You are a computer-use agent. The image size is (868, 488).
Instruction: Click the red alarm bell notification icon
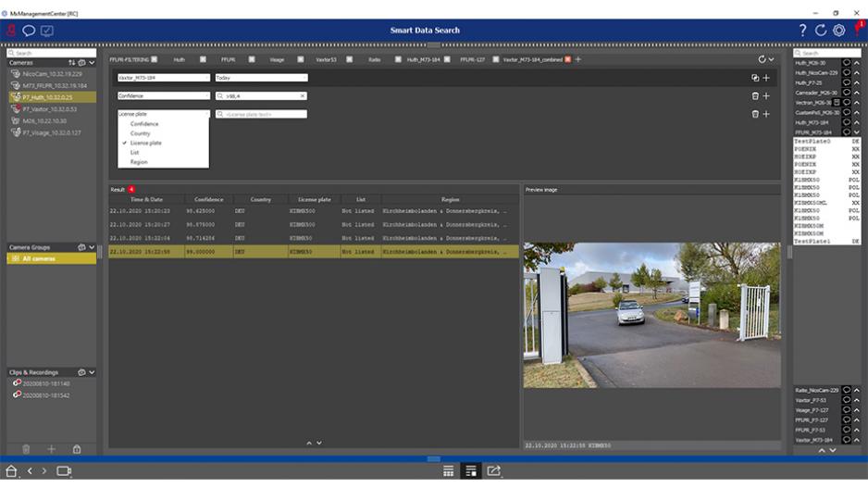click(x=860, y=28)
